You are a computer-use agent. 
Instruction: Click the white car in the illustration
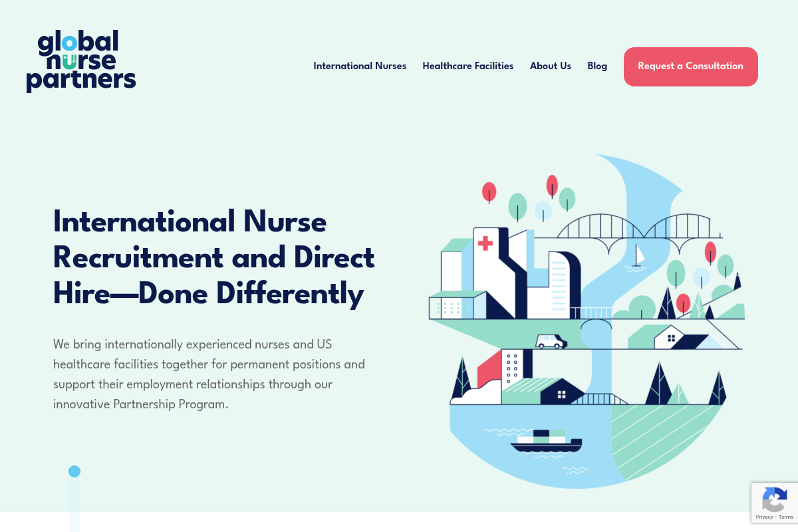[x=551, y=341]
